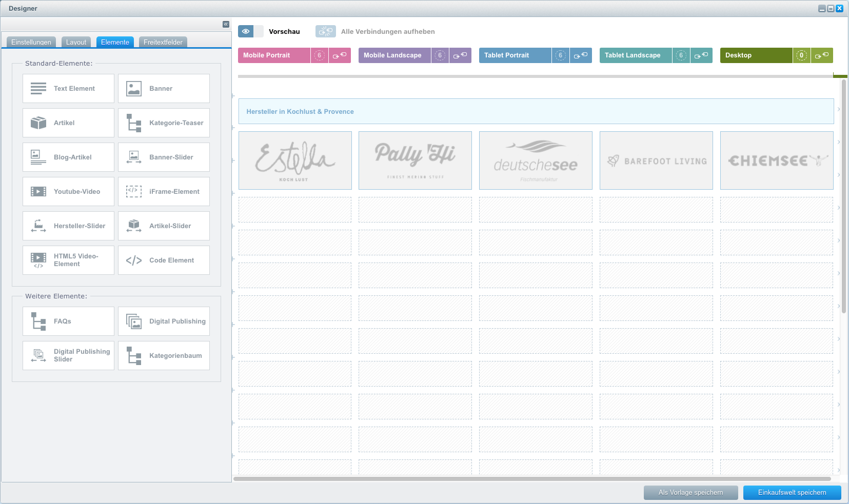Click the Mobile Portrait link icon
Image resolution: width=849 pixels, height=504 pixels.
pyautogui.click(x=340, y=55)
